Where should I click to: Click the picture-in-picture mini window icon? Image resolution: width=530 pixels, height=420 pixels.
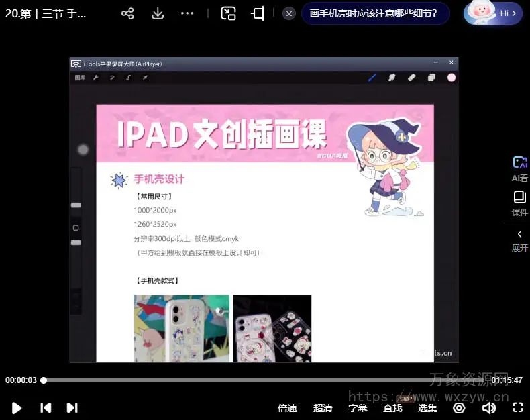229,13
